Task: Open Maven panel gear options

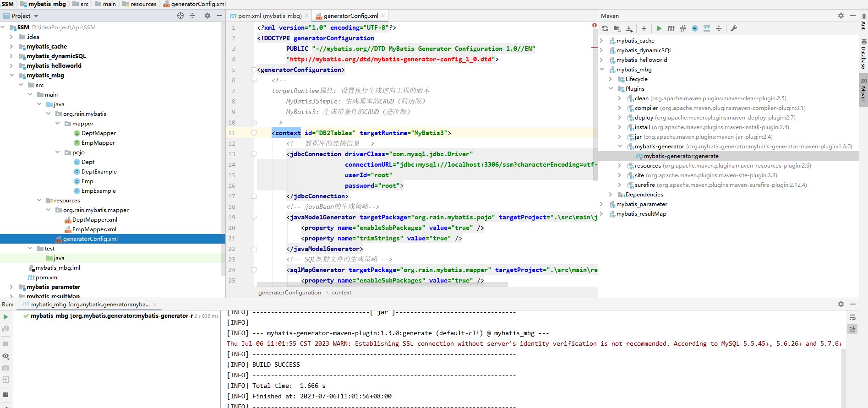Action: tap(841, 16)
